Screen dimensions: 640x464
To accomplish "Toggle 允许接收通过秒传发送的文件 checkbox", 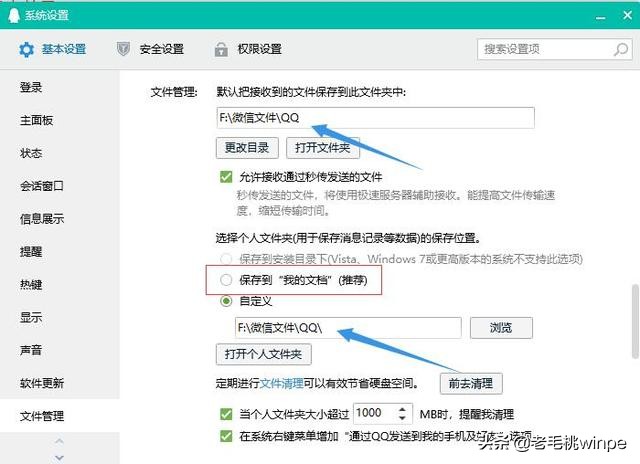I will (226, 177).
